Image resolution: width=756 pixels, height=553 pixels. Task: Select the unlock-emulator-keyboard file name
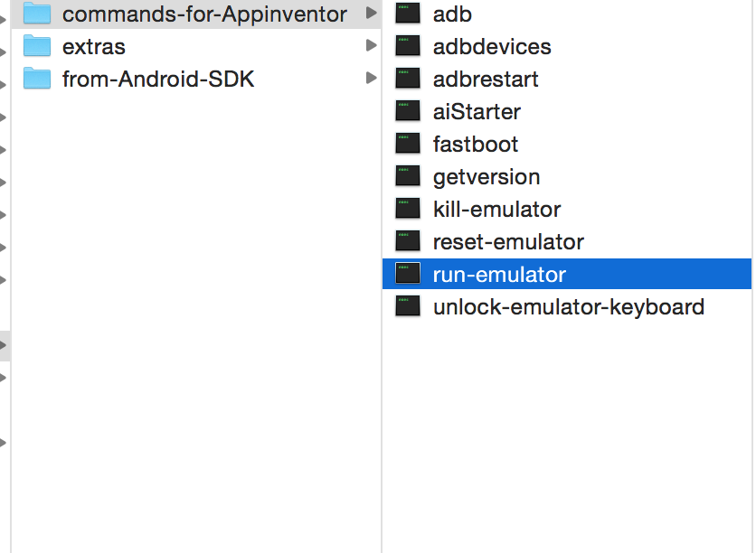(569, 307)
